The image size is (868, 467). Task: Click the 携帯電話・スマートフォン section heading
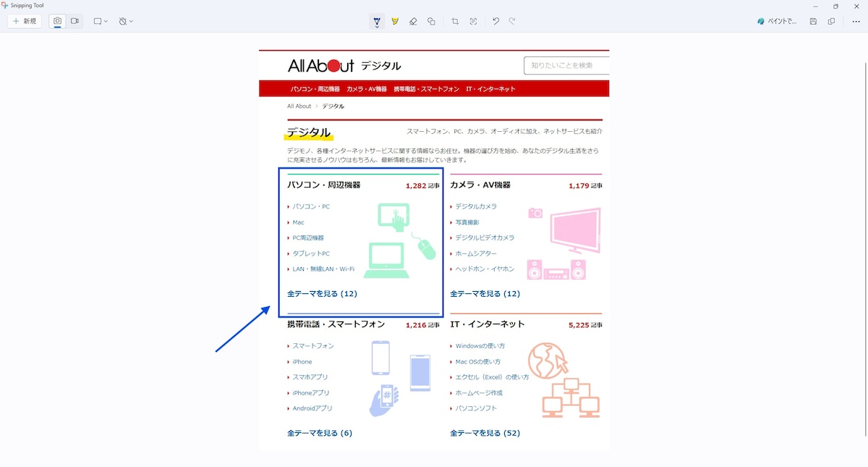click(336, 324)
